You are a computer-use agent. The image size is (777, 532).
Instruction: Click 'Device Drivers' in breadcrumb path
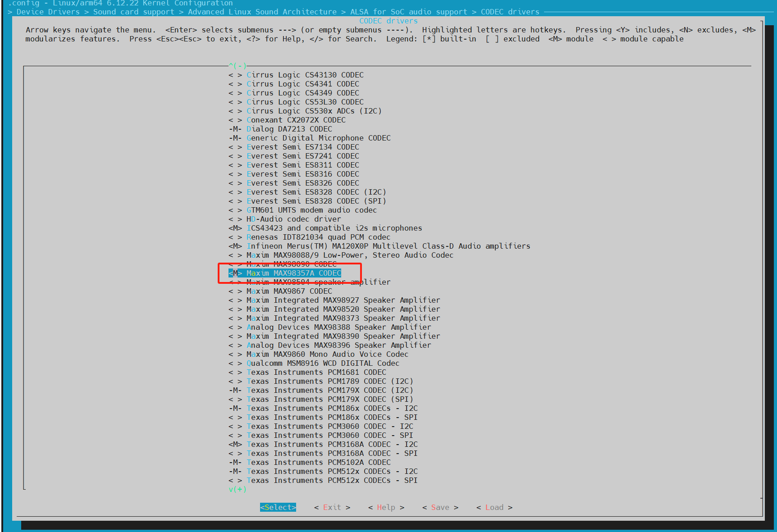pos(48,12)
